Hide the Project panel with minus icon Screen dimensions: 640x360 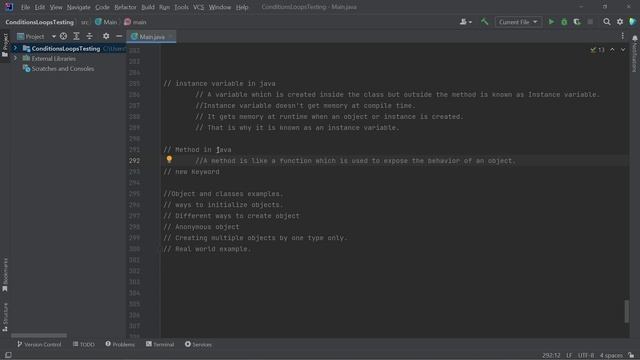(x=119, y=36)
